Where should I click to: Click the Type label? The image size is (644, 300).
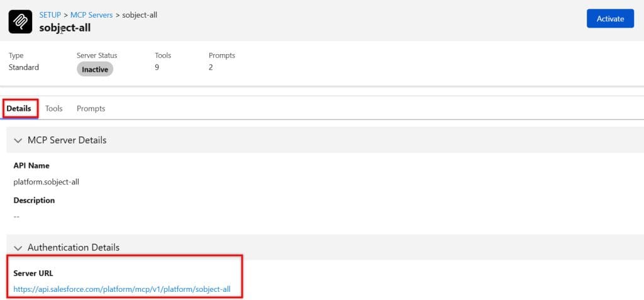click(x=16, y=55)
